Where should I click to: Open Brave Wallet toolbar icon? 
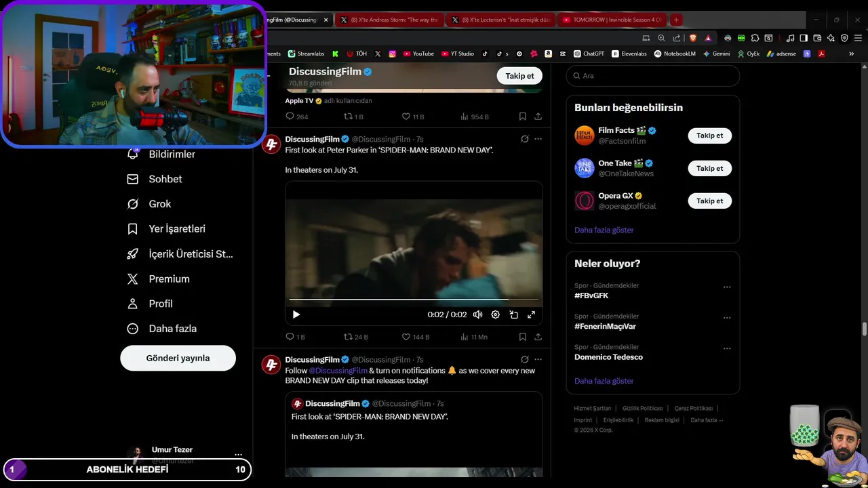[817, 38]
